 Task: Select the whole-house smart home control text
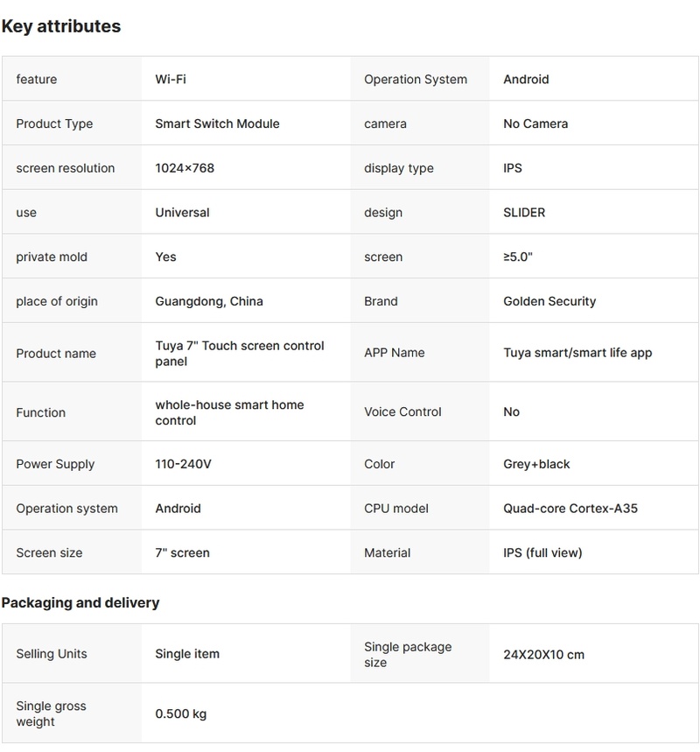(x=229, y=412)
